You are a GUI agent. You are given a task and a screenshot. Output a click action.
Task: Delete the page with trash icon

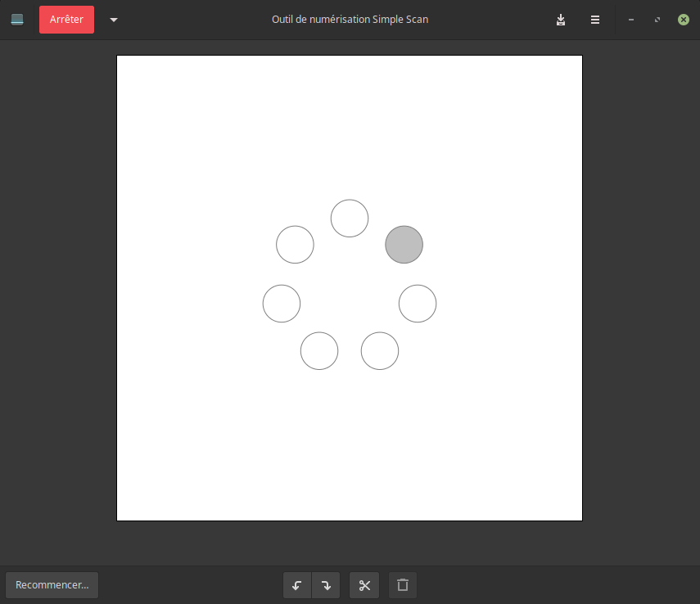[403, 585]
